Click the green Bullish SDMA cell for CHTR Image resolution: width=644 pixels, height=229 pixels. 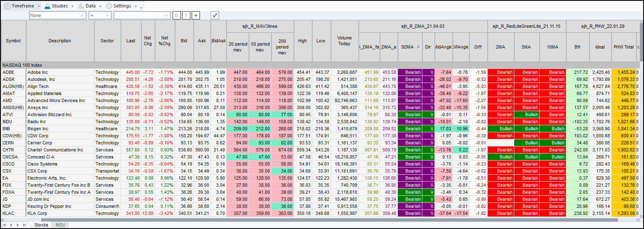(410, 150)
